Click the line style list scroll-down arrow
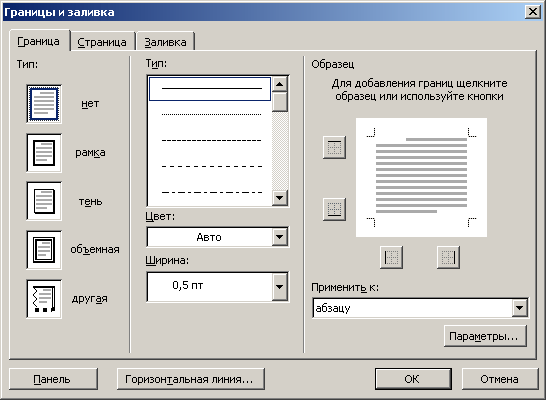The height and width of the screenshot is (400, 546). [280, 198]
